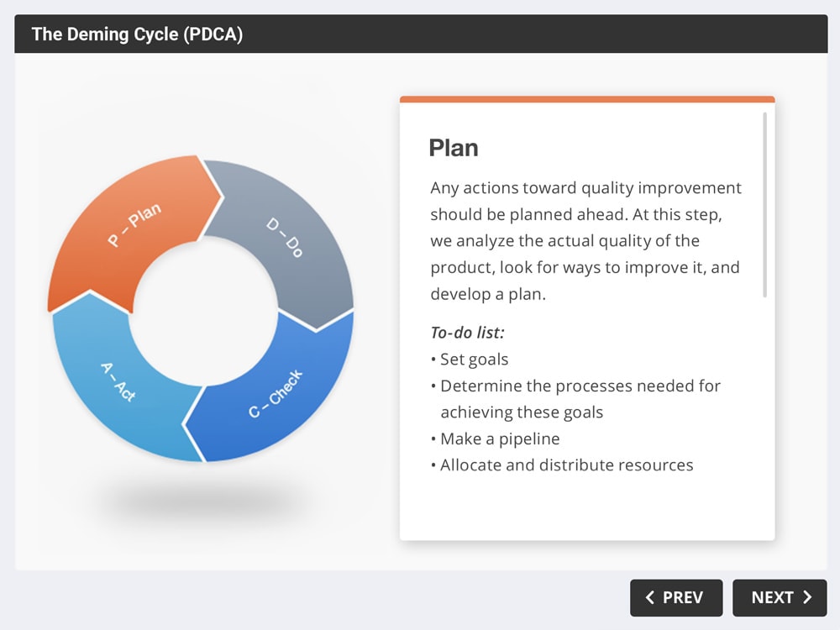Click the right chevron on NEXT
This screenshot has width=840, height=630.
[x=807, y=597]
